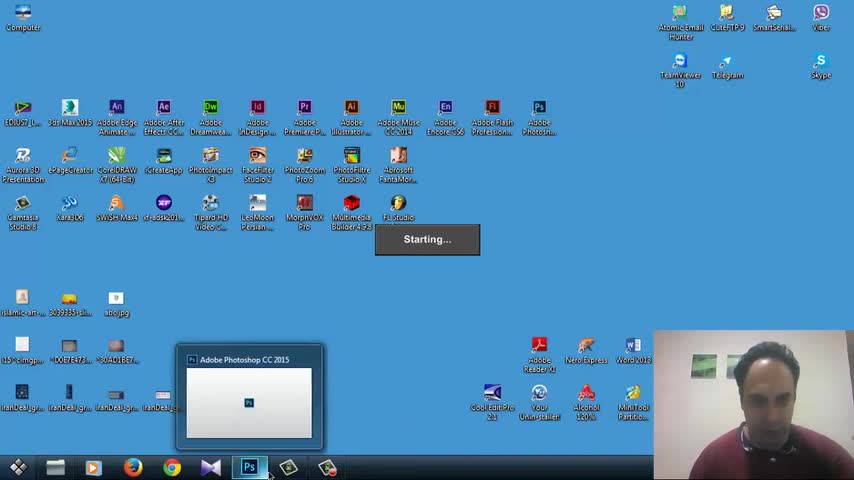Open Telegram desktop shortcut
The image size is (854, 480).
(x=727, y=65)
